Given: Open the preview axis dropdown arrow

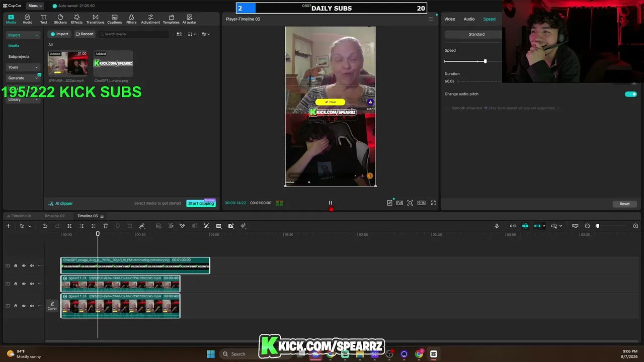Looking at the screenshot, I should [x=560, y=226].
